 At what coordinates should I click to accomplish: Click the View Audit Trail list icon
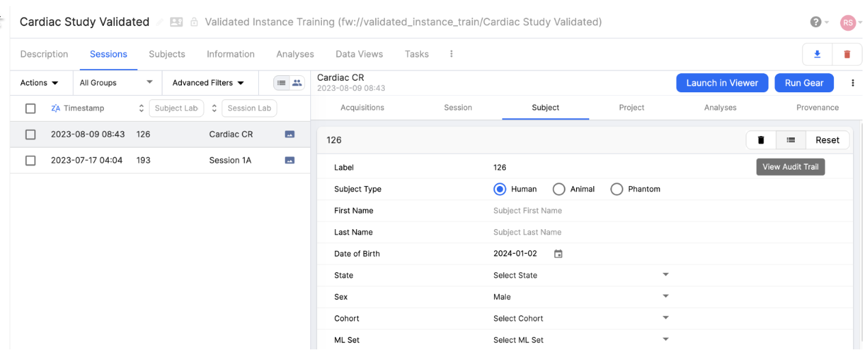tap(791, 140)
